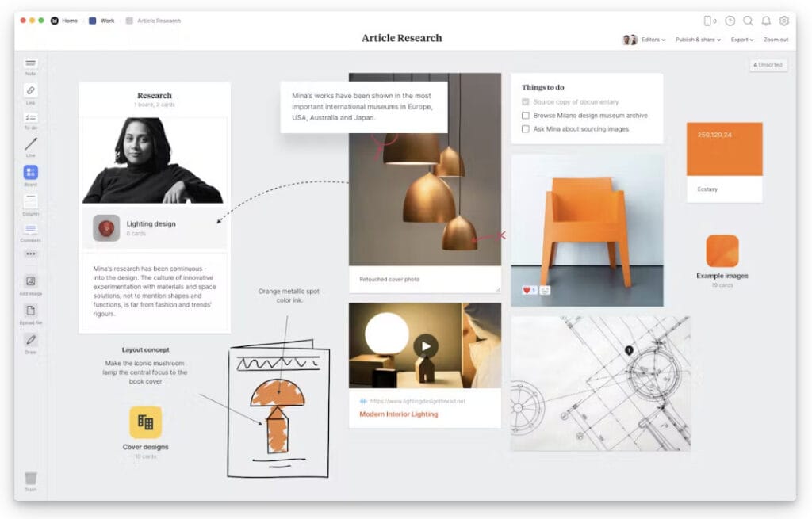812x519 pixels.
Task: Click the Zoom out button
Action: tap(776, 40)
